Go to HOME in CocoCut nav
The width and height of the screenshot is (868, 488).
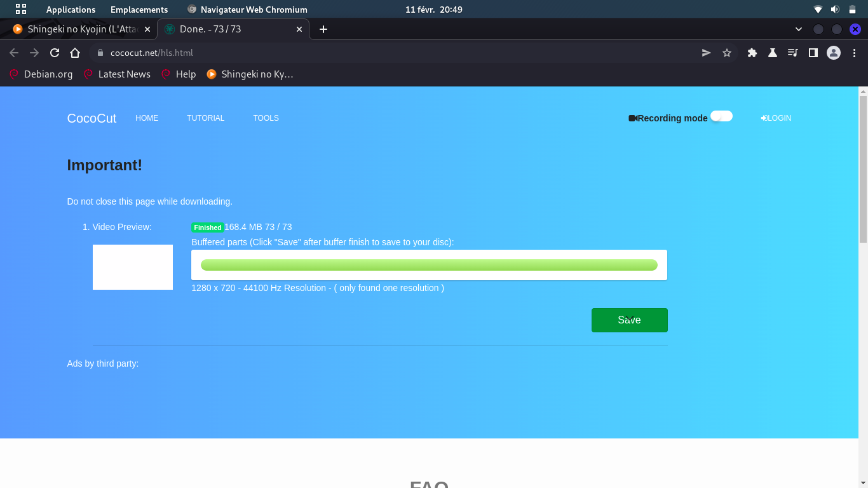coord(147,118)
